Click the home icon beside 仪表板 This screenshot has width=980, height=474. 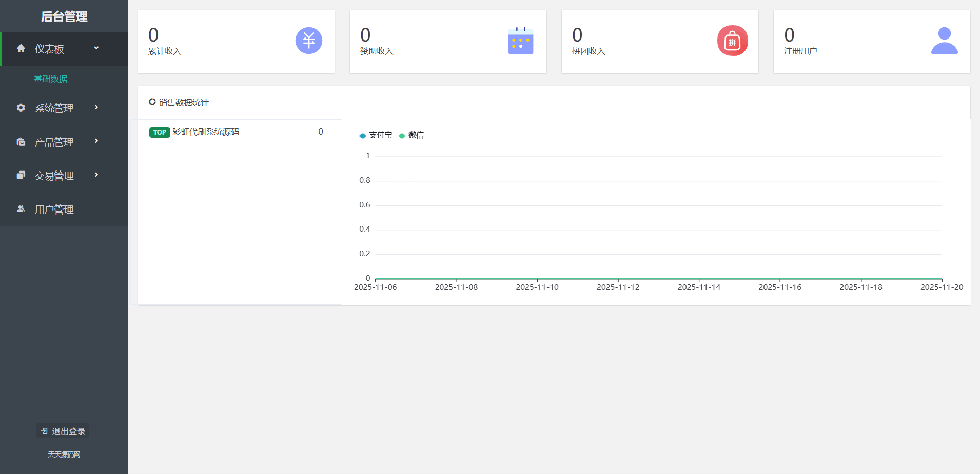click(21, 48)
